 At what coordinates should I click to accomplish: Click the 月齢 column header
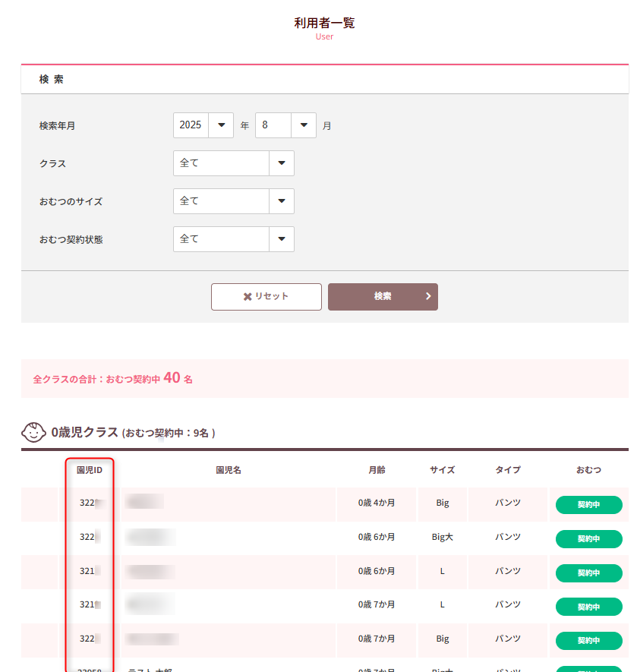pos(377,469)
